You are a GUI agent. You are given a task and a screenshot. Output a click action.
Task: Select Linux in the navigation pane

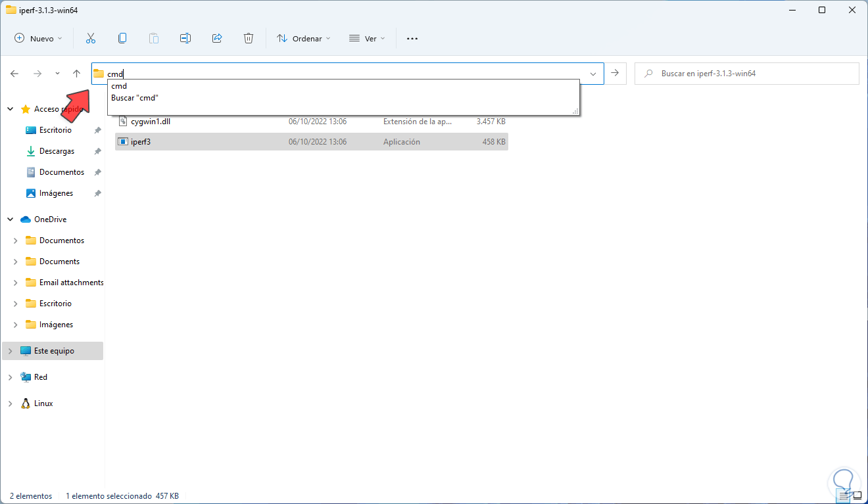pos(43,403)
